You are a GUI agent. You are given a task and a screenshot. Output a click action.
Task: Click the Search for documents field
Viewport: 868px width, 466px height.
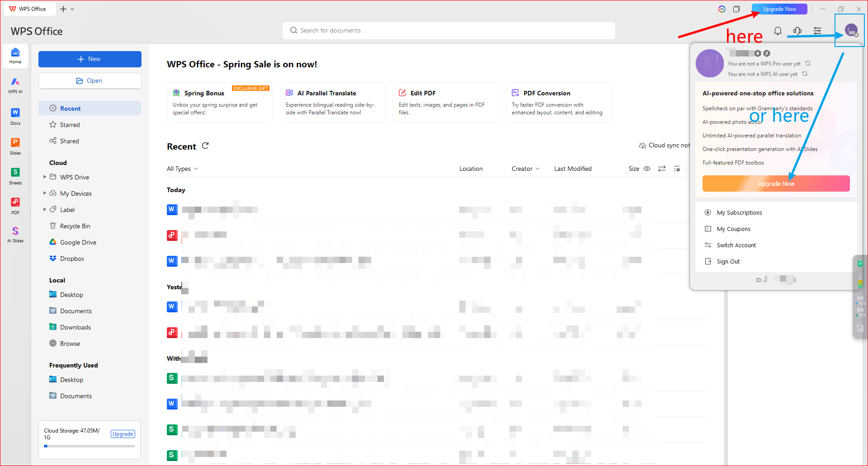pos(449,31)
